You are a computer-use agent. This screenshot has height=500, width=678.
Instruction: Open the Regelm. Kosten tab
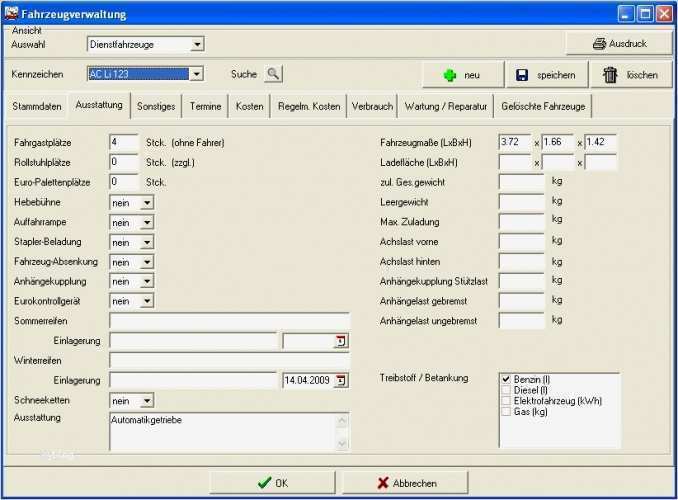point(309,106)
